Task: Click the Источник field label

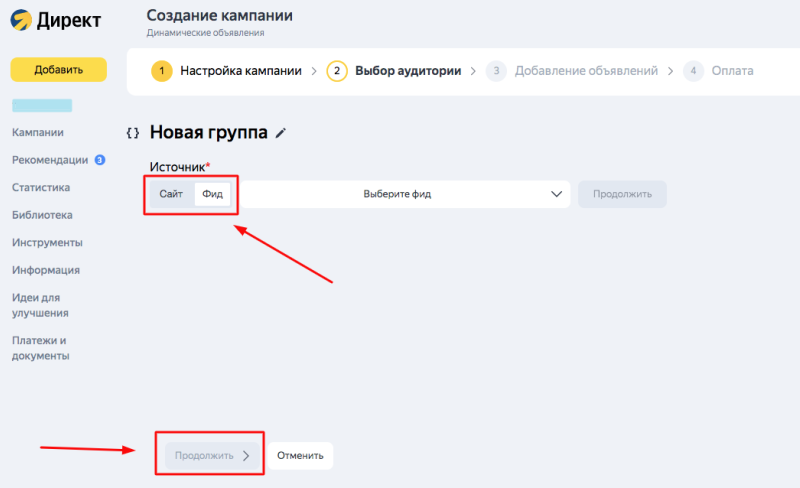Action: 178,167
